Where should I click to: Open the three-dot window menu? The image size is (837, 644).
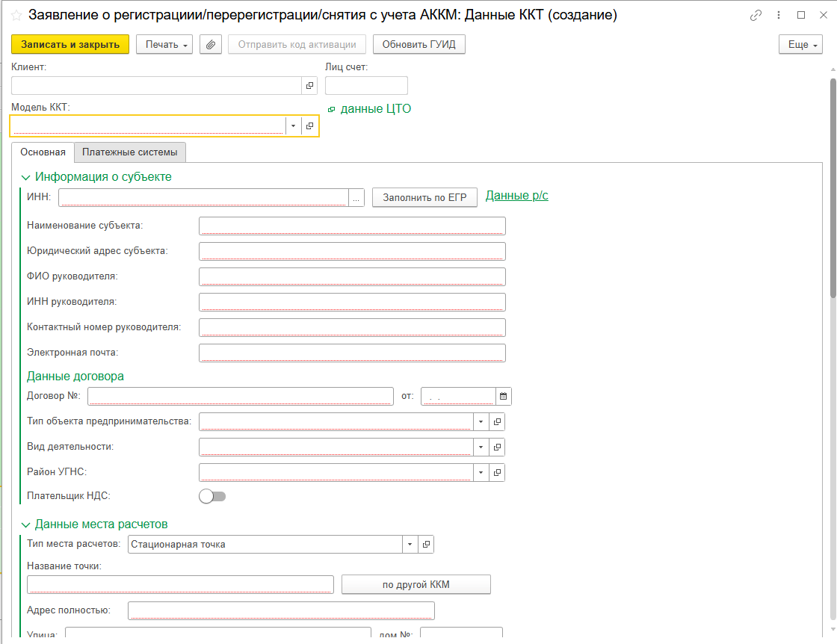779,15
